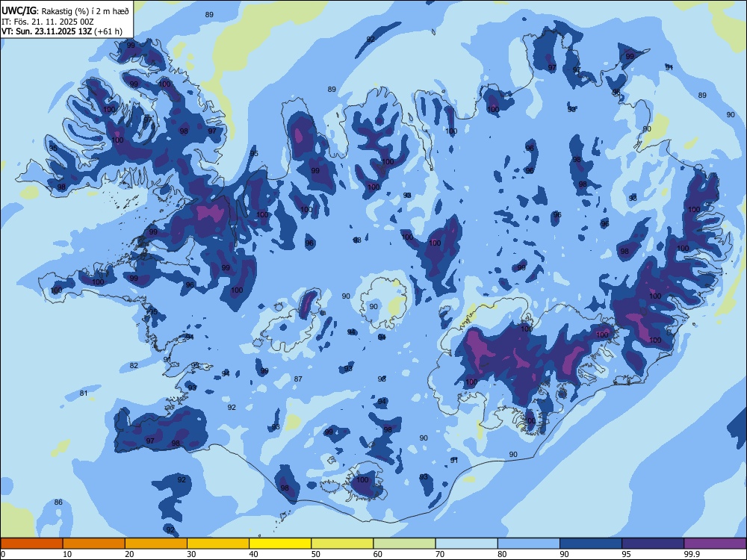Click the light green 60–70 legend swatch

click(404, 544)
